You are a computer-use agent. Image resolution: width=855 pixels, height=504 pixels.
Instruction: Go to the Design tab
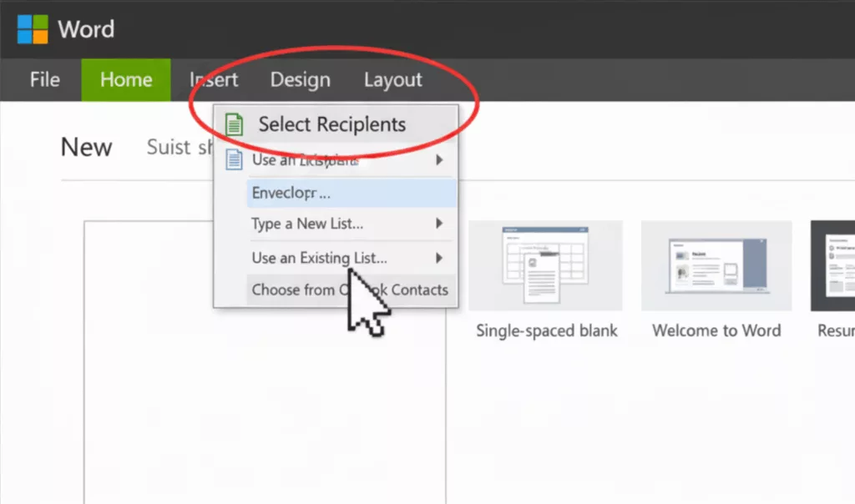[x=301, y=79]
